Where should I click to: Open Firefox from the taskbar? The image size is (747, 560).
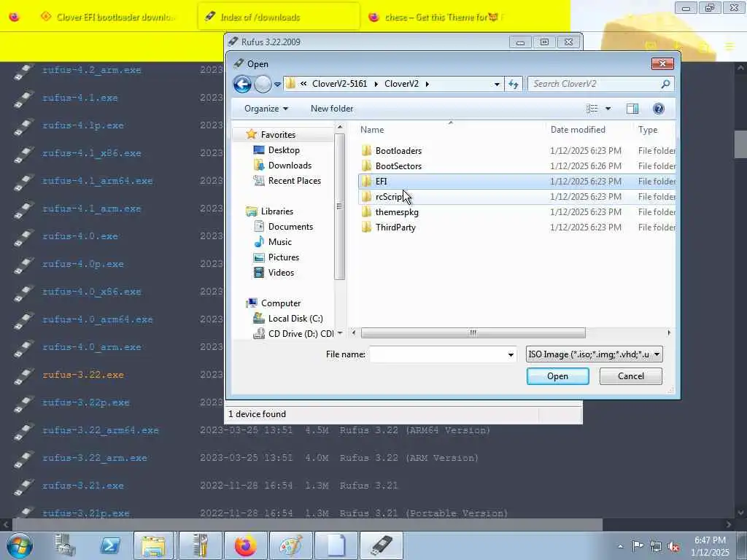(x=245, y=545)
